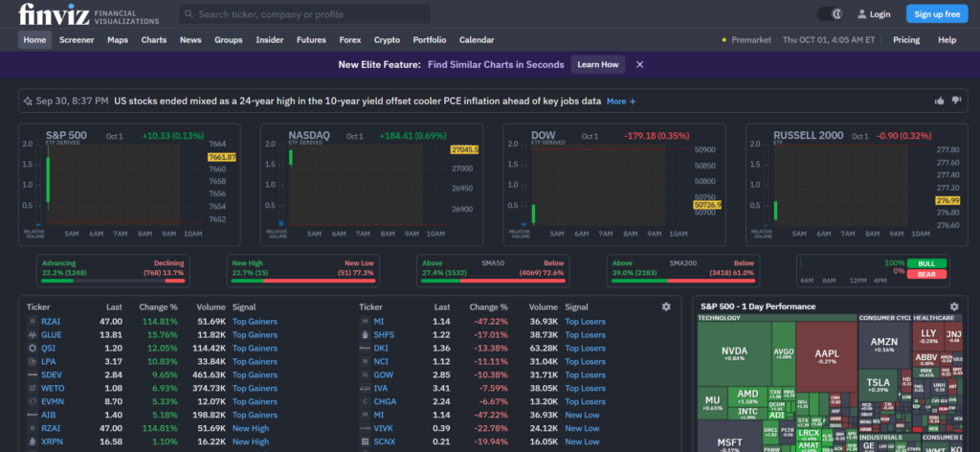
Task: Open the Charts menu item
Action: 154,40
